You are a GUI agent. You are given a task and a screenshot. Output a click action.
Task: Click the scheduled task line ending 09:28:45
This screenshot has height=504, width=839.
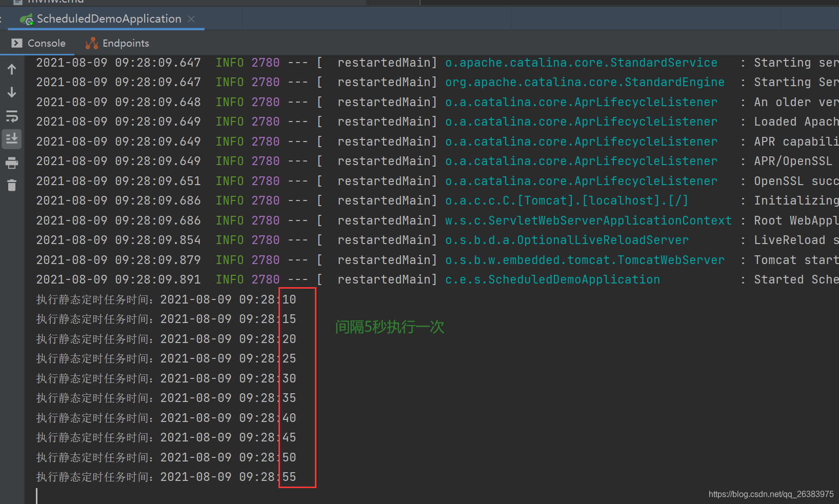(166, 437)
